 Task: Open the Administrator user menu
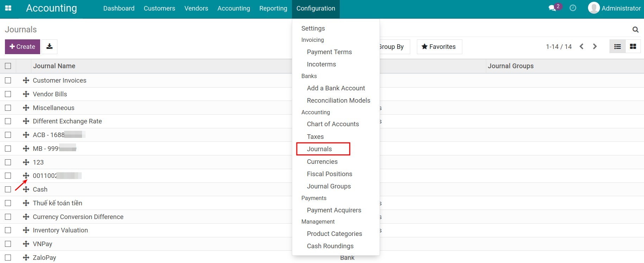[x=614, y=8]
